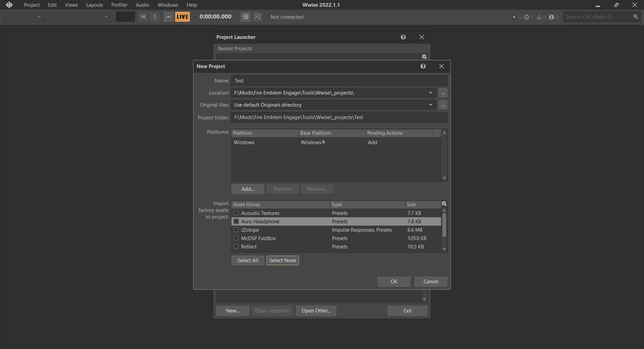Click the browse button next to the Location field
644x349 pixels.
tap(443, 93)
